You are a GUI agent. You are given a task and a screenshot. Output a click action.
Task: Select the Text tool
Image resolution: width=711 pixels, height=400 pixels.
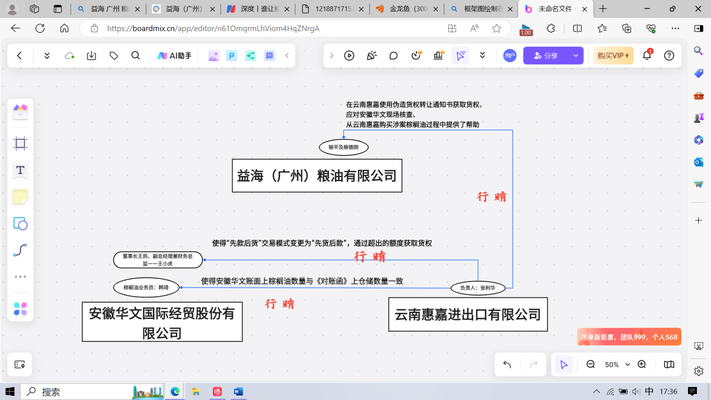click(x=20, y=171)
